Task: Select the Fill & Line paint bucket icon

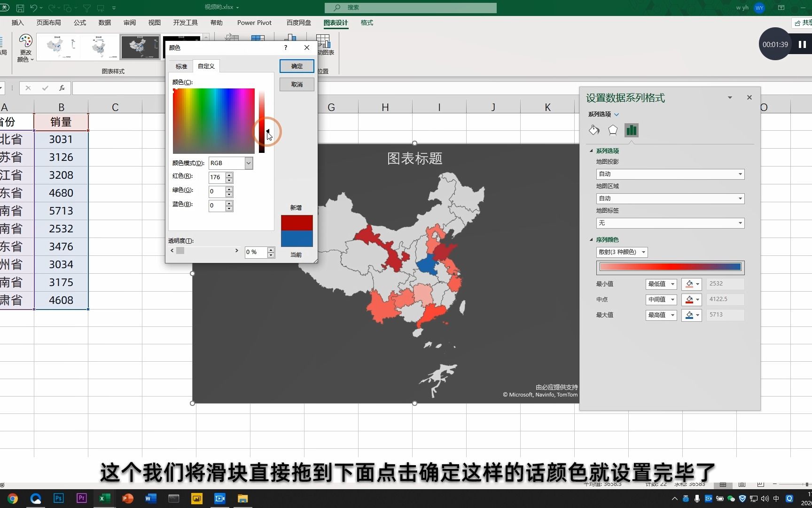Action: 593,130
